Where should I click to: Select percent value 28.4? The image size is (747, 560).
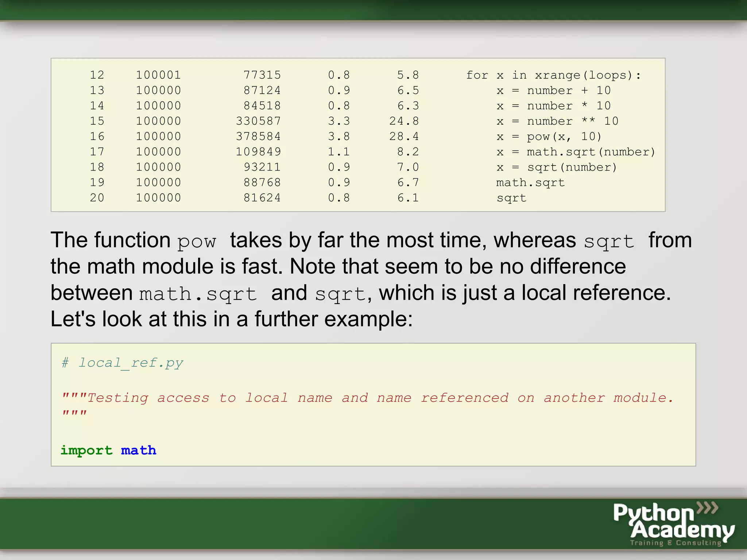(x=404, y=136)
